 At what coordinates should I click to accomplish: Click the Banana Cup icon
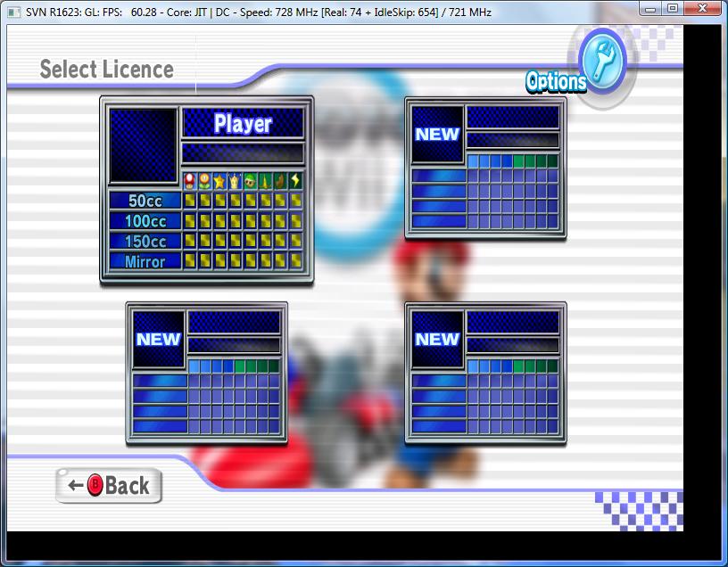click(x=265, y=181)
